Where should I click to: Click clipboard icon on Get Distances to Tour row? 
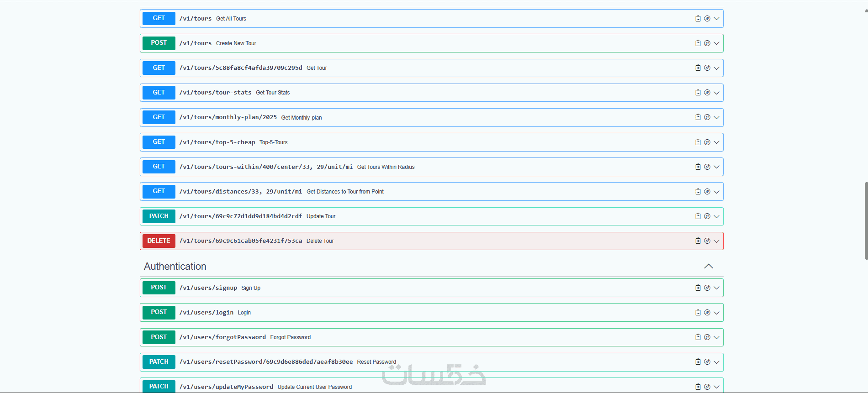click(x=698, y=192)
